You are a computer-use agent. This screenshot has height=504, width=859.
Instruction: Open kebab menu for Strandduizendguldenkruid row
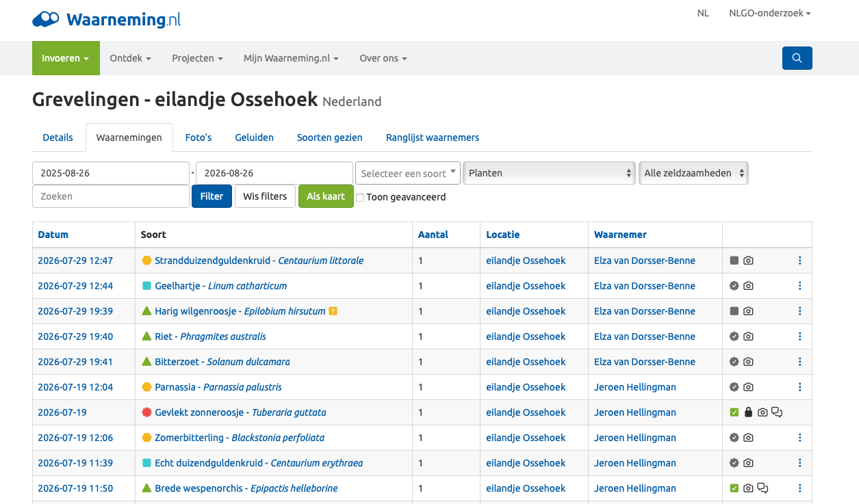(x=799, y=261)
